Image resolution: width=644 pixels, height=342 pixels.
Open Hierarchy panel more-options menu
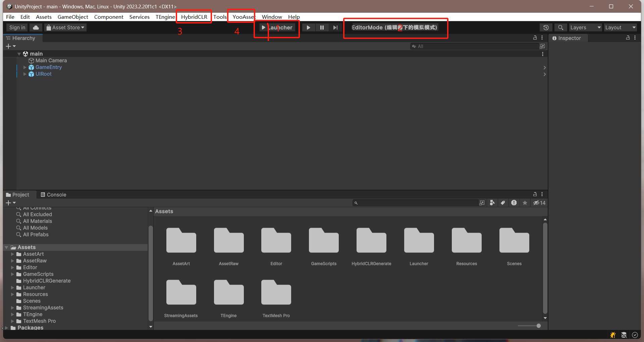click(x=542, y=38)
